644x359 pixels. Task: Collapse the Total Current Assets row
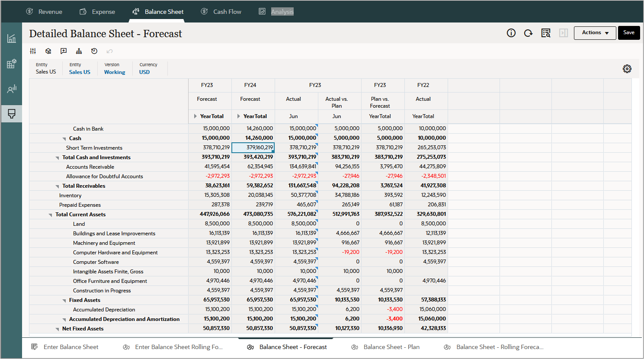51,215
